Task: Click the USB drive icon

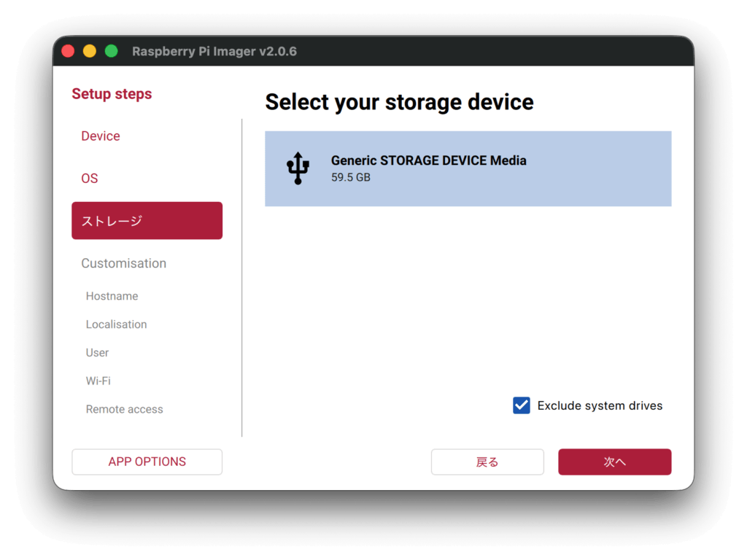Action: tap(298, 168)
